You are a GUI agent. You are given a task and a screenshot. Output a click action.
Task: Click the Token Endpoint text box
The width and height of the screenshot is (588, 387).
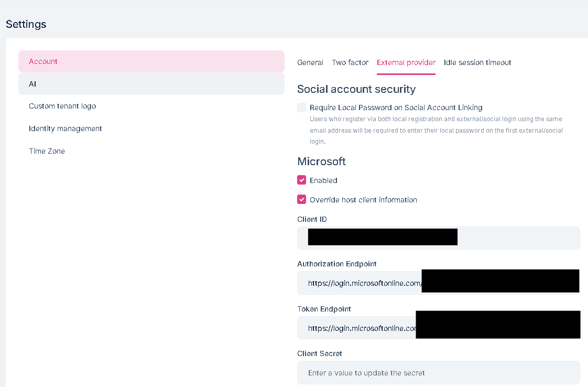coord(362,328)
